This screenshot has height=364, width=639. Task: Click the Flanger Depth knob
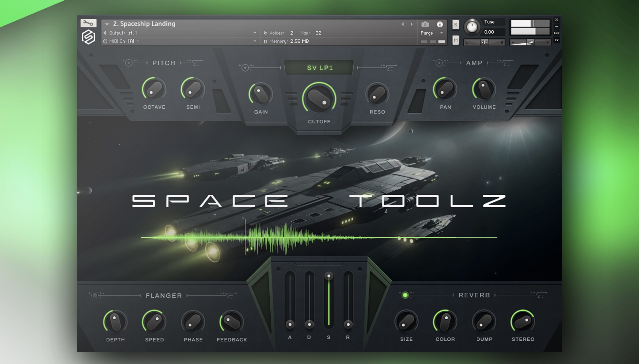[115, 322]
